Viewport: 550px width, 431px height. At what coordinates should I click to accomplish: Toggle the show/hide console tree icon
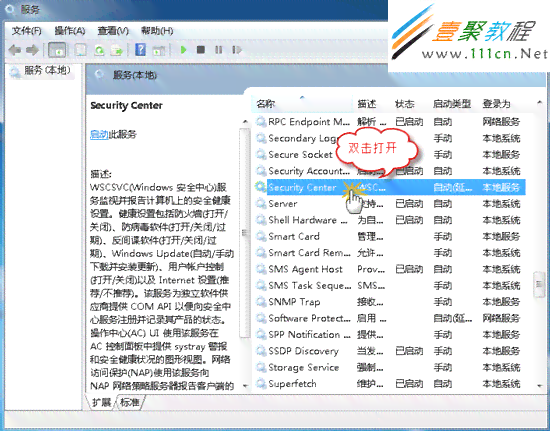point(57,50)
